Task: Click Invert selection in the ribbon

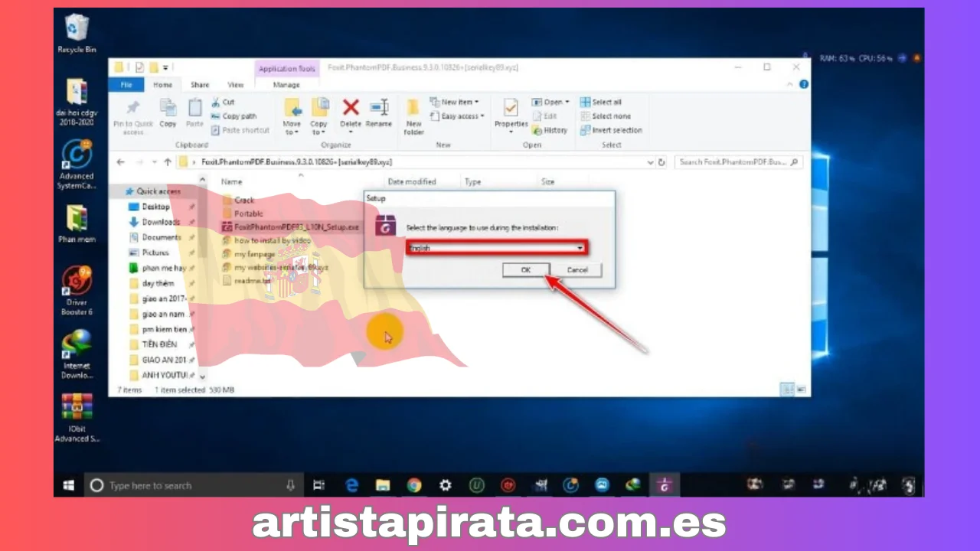Action: [611, 130]
